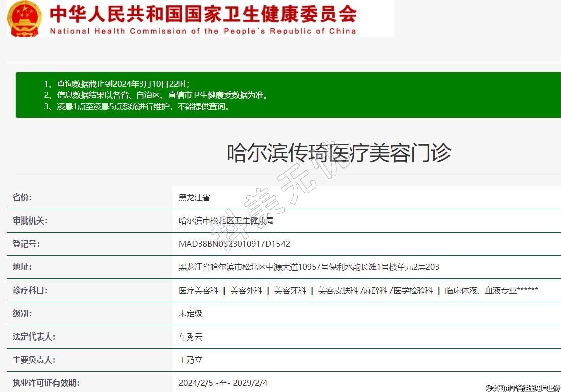Click the national emblem logo
The width and height of the screenshot is (561, 392).
[24, 19]
